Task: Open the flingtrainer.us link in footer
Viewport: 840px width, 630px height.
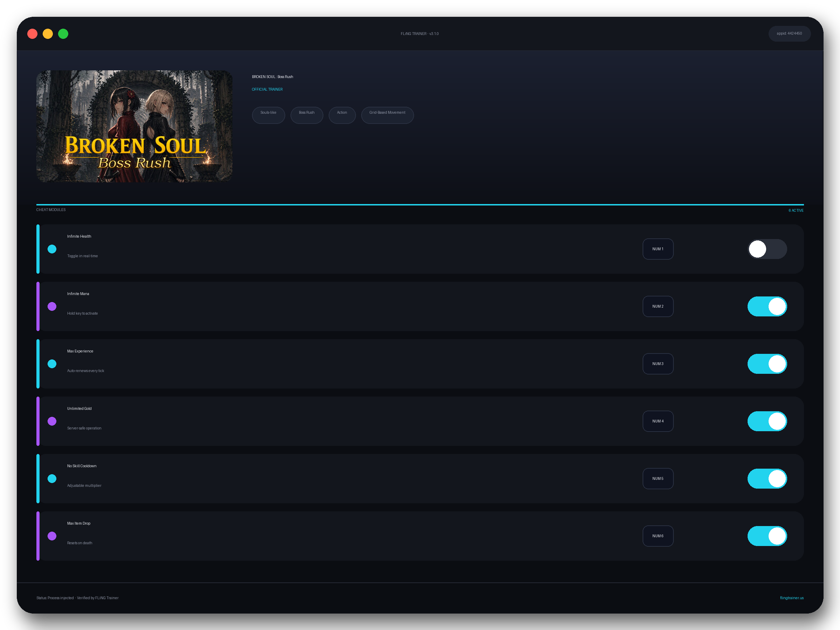Action: (x=791, y=598)
